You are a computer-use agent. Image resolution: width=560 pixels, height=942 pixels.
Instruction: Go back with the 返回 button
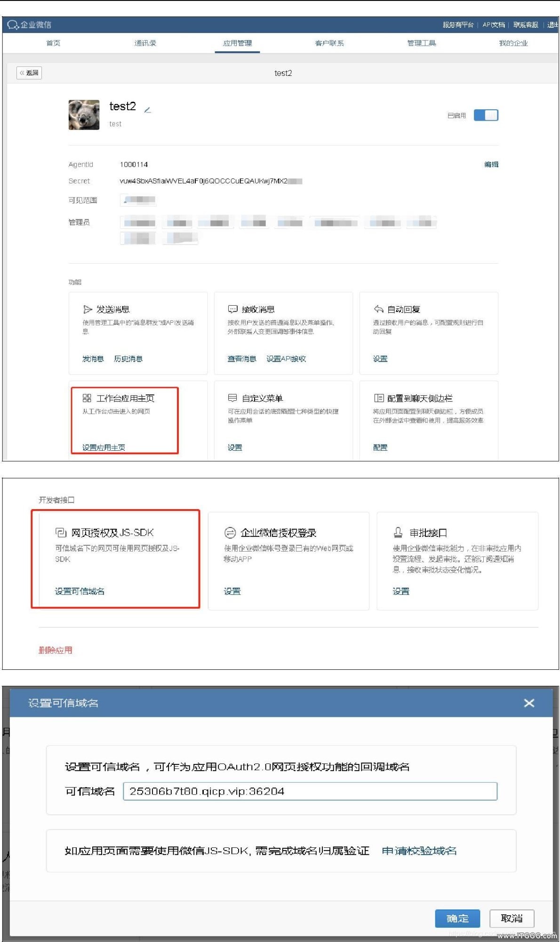29,73
